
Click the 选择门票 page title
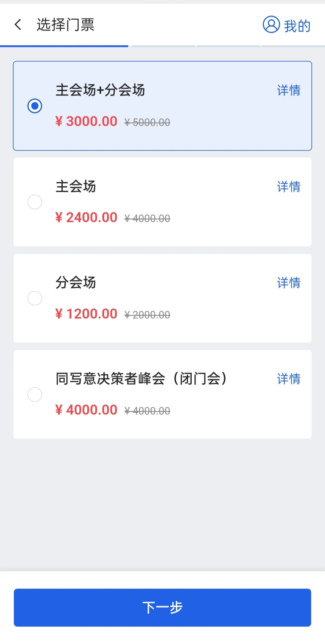(65, 25)
